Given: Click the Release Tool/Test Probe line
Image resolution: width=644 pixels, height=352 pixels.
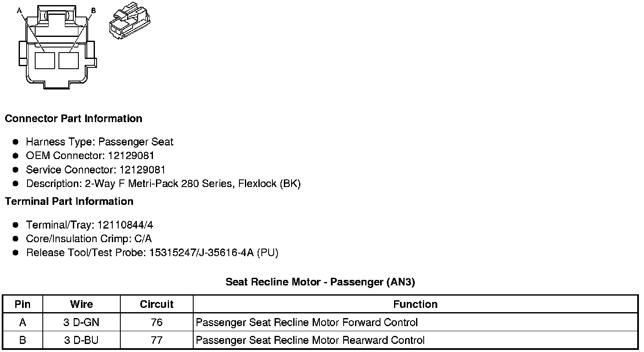Looking at the screenshot, I should point(152,253).
